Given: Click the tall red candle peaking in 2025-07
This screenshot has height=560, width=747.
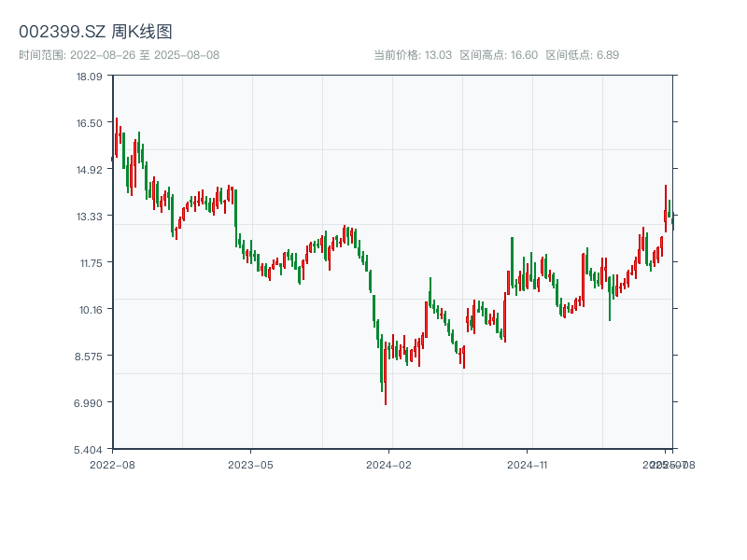Looking at the screenshot, I should (x=666, y=209).
